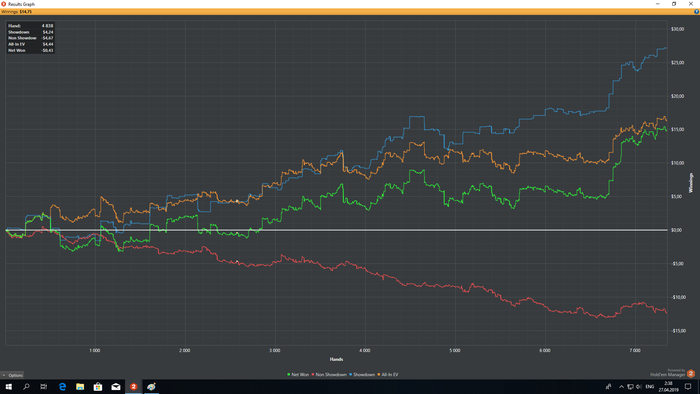Launch Microsoft Edge from the taskbar
The image size is (700, 394).
coord(62,387)
